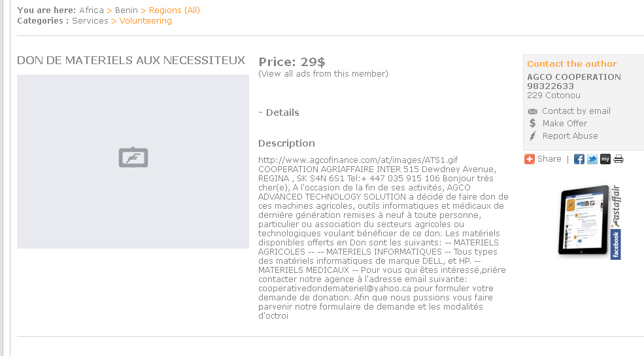Viewport: 644px width, 356px height.
Task: Share the ad on Twitter
Action: tap(592, 159)
